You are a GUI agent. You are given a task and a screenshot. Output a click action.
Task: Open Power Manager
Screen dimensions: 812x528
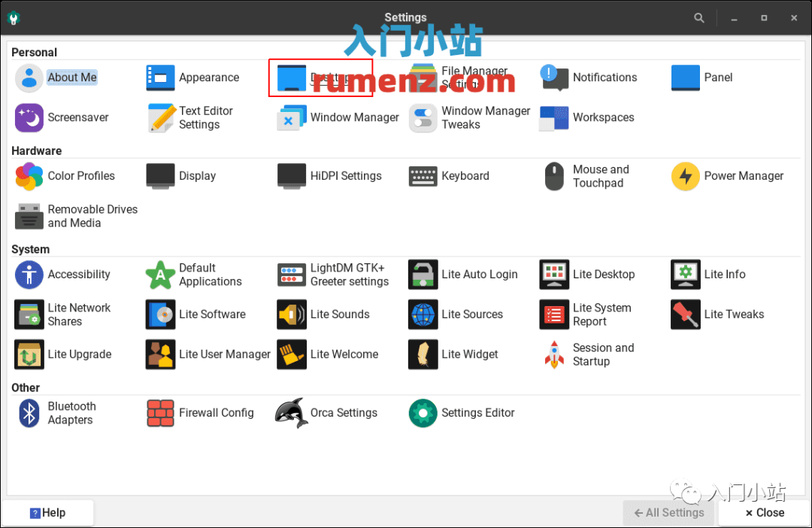[x=727, y=176]
